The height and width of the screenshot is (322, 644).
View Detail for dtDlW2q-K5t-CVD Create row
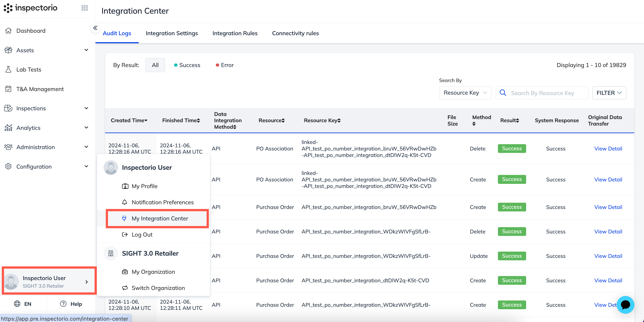(x=608, y=280)
